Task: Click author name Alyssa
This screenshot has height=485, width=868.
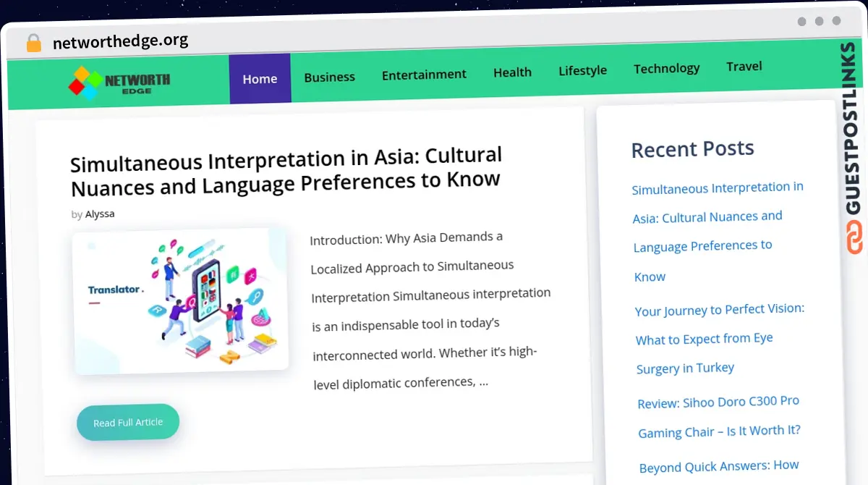Action: [100, 214]
